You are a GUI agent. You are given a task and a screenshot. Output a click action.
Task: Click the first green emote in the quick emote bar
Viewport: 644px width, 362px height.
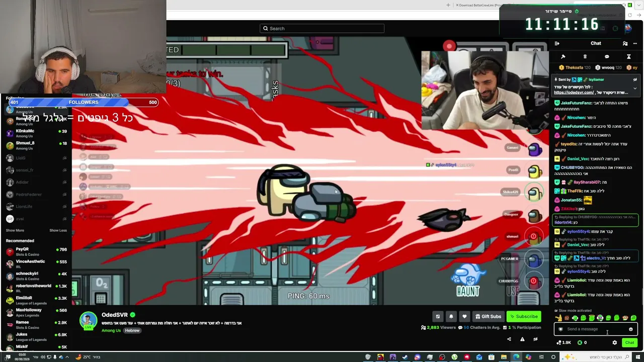(575, 318)
